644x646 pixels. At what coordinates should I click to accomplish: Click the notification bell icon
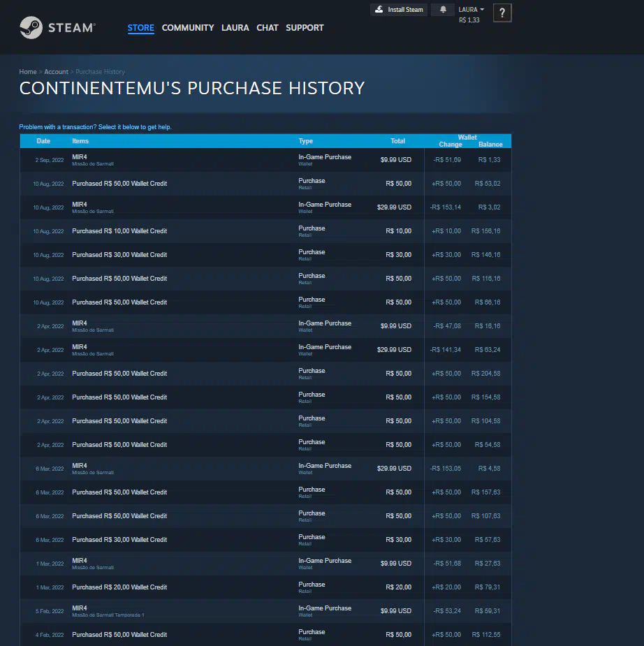click(443, 10)
